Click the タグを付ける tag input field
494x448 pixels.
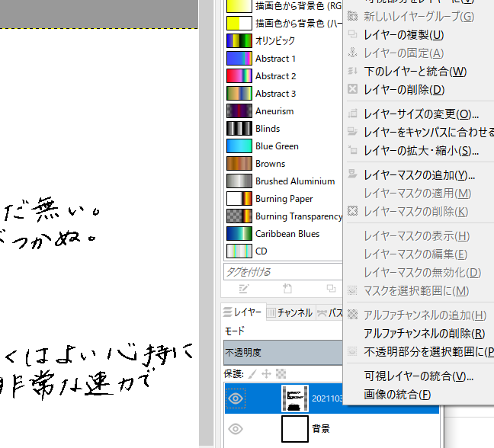[283, 272]
